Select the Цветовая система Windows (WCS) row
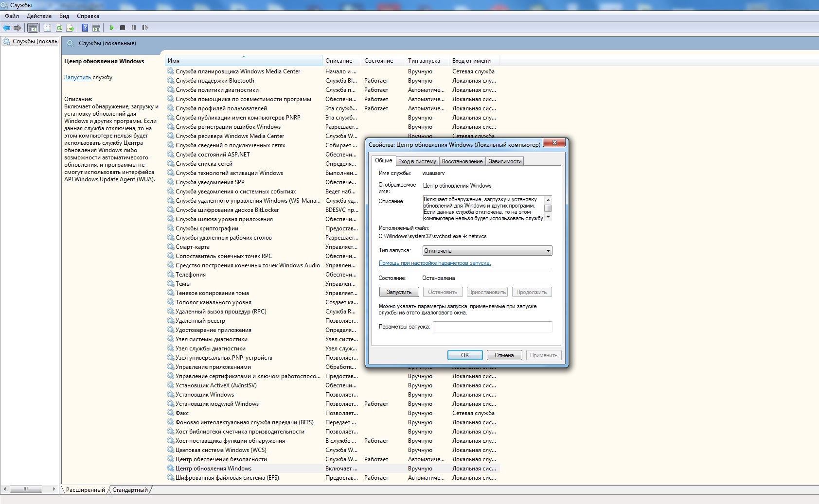The width and height of the screenshot is (819, 504). (x=333, y=450)
